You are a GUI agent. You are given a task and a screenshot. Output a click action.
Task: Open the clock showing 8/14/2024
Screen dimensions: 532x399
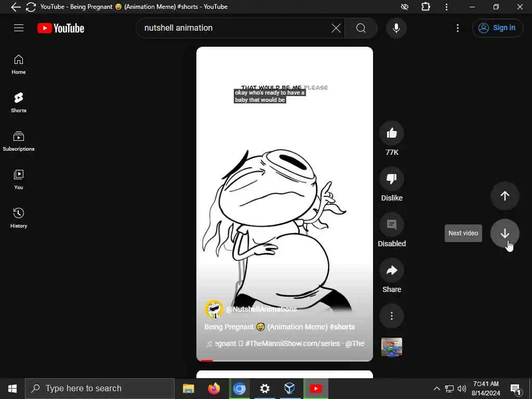pos(486,389)
